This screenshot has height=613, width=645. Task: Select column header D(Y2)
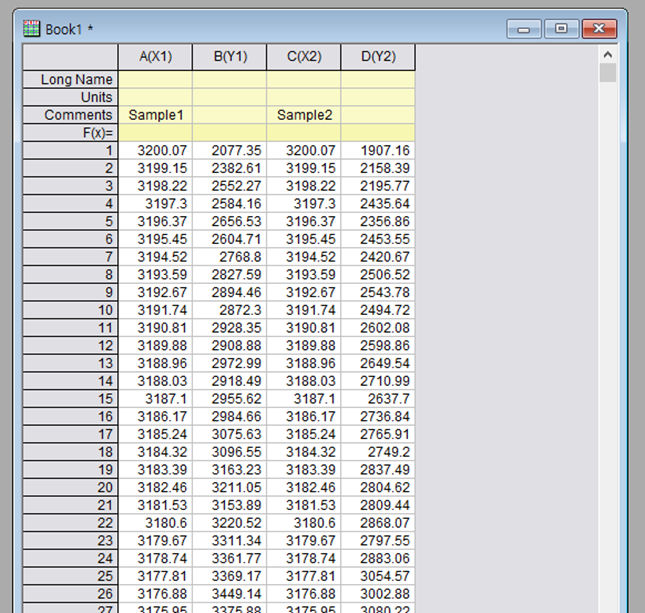click(378, 57)
